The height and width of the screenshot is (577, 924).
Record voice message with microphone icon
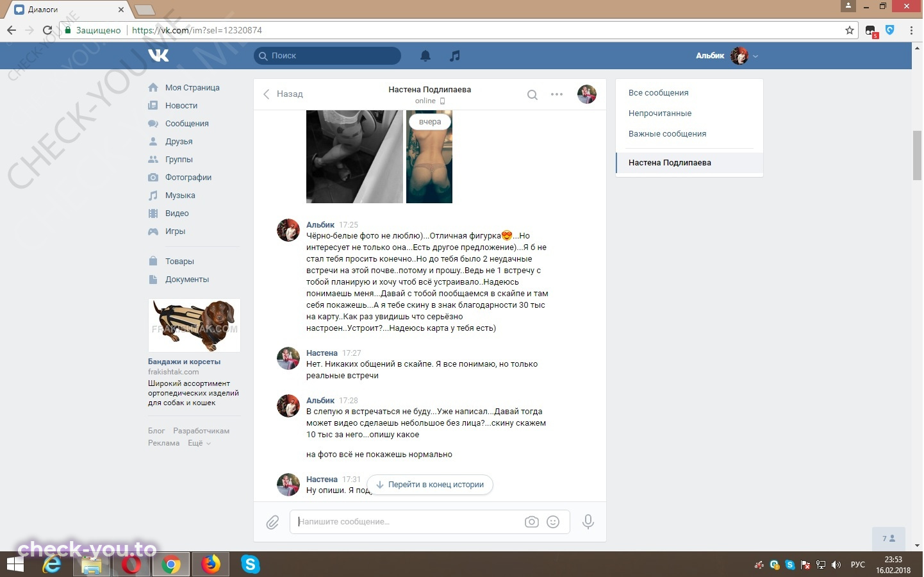588,522
